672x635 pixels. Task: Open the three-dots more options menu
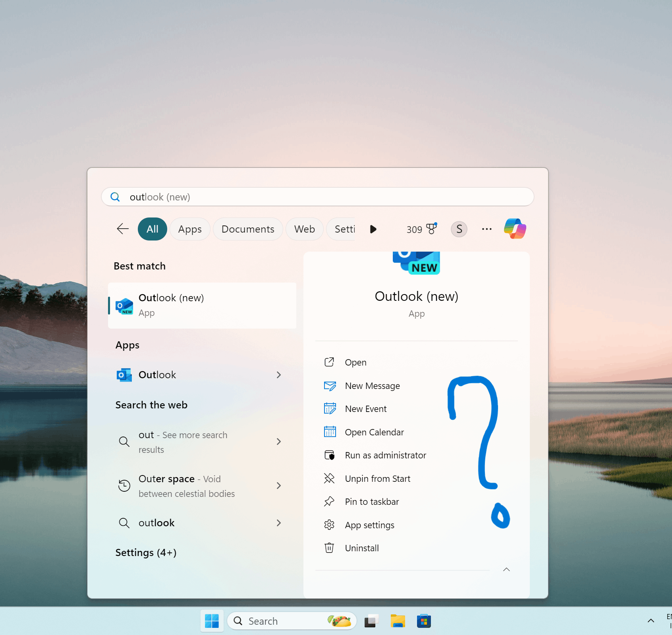[x=487, y=229]
